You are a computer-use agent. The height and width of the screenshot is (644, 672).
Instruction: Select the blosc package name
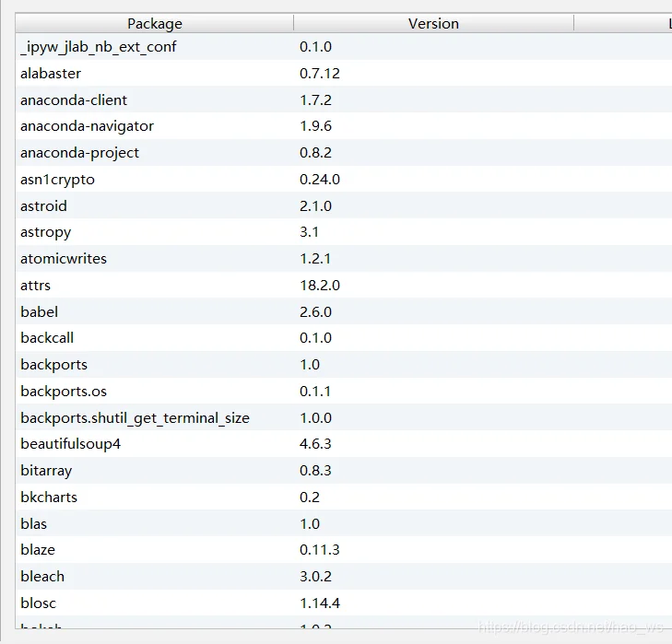(x=38, y=603)
